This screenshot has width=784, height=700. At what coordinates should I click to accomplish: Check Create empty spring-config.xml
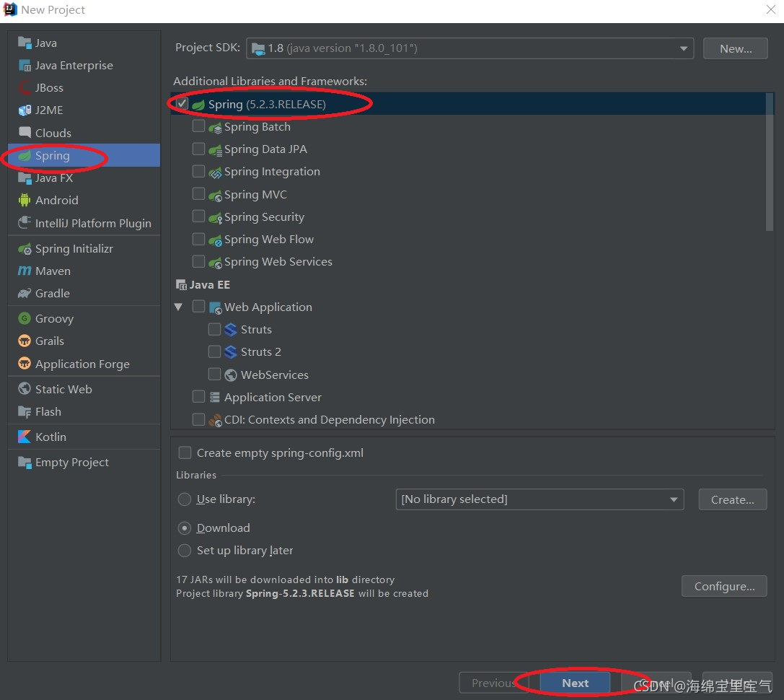coord(185,452)
